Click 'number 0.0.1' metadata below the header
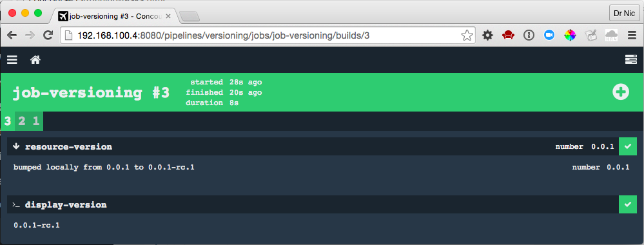 (x=601, y=167)
